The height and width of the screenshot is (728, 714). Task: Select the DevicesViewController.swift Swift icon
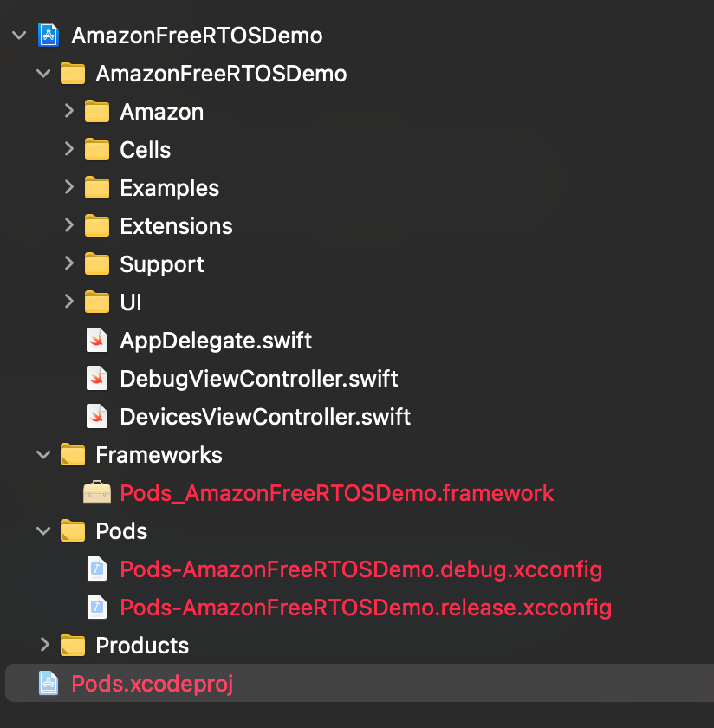(x=97, y=416)
